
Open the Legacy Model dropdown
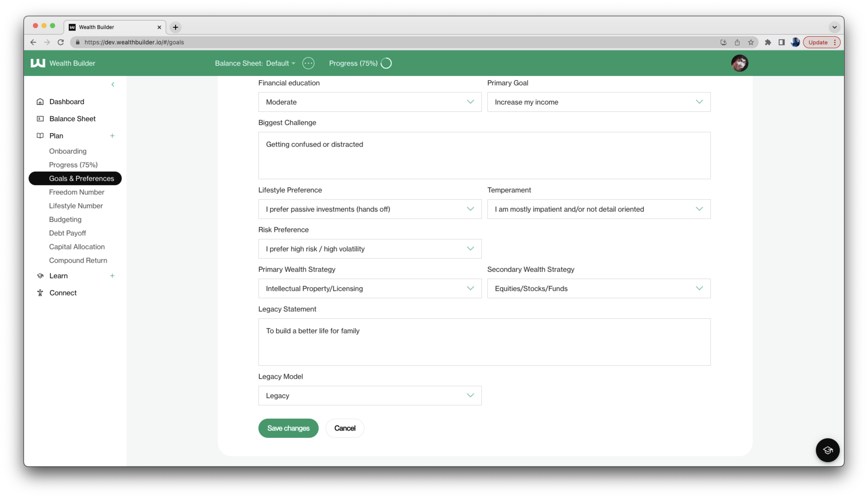click(370, 395)
